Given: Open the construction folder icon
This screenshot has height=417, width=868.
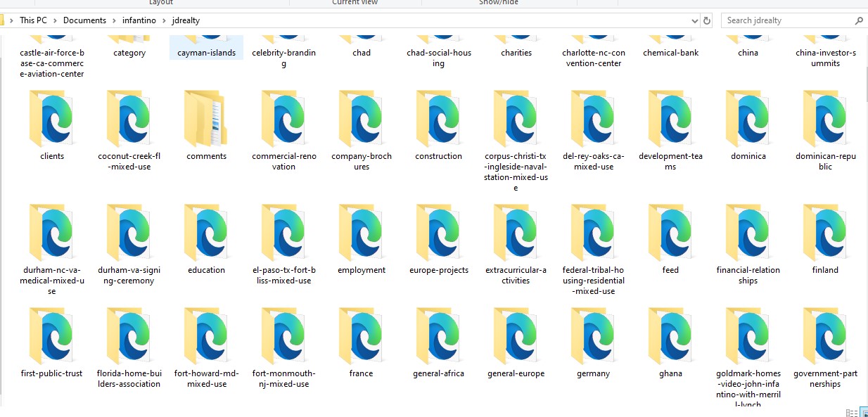Looking at the screenshot, I should pos(438,118).
